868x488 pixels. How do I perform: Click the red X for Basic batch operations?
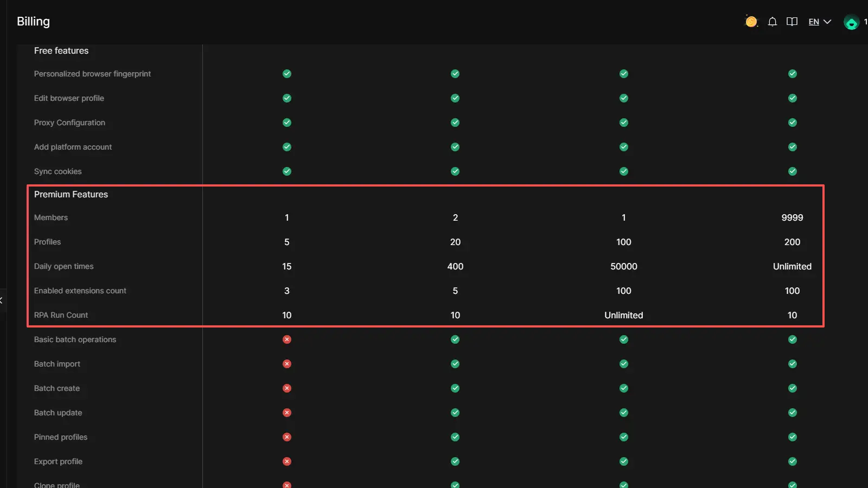coord(287,339)
